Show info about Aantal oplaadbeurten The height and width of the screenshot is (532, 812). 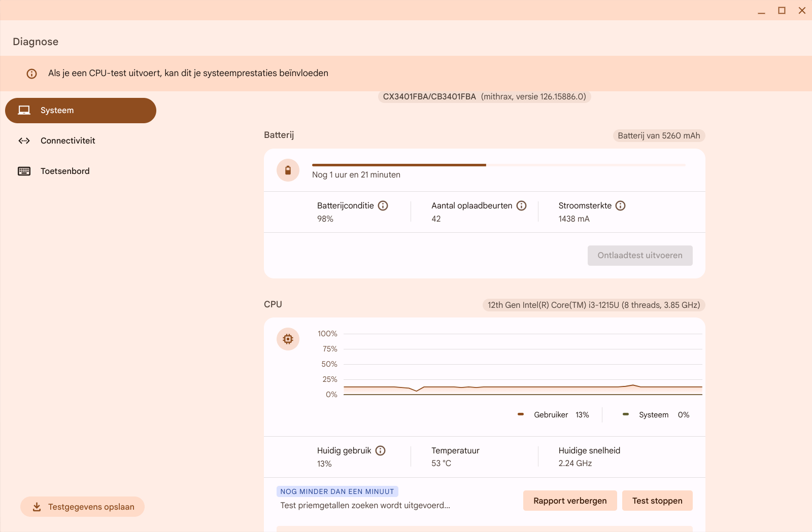(522, 205)
